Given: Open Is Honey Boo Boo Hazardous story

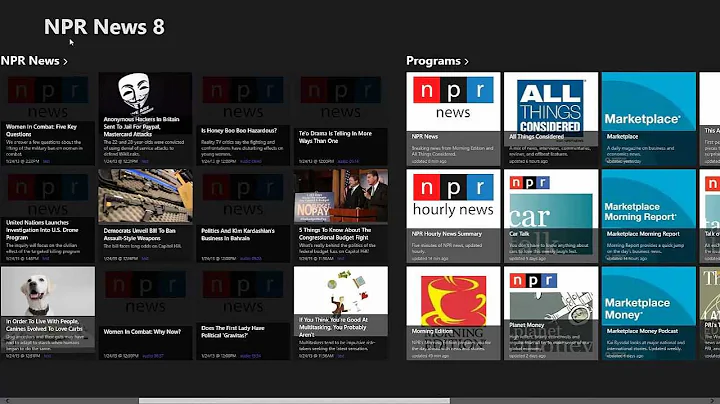Looking at the screenshot, I should [243, 118].
